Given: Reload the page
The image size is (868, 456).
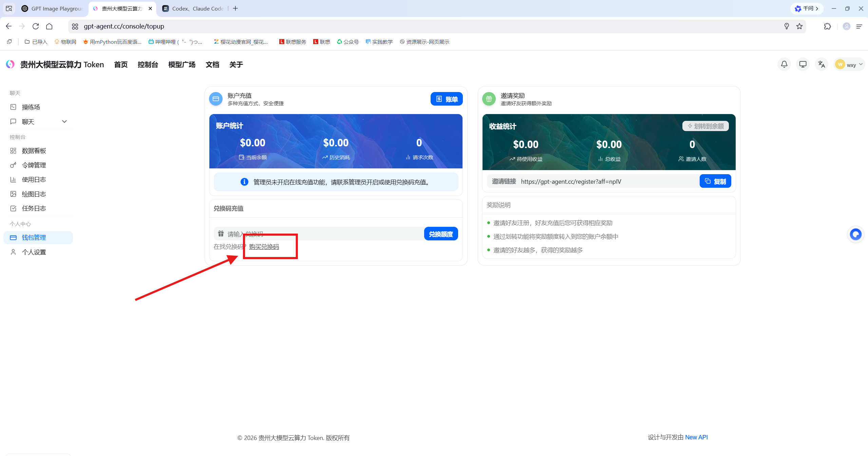Looking at the screenshot, I should pyautogui.click(x=36, y=26).
